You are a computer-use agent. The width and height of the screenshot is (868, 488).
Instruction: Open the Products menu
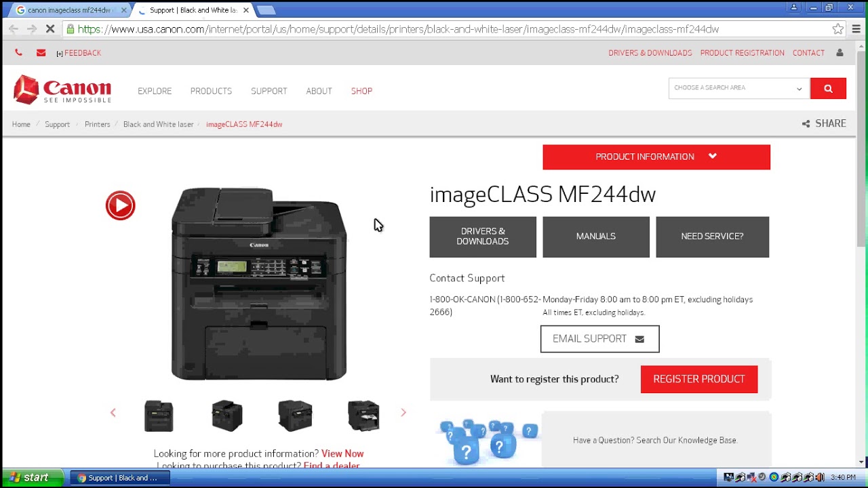(x=211, y=91)
